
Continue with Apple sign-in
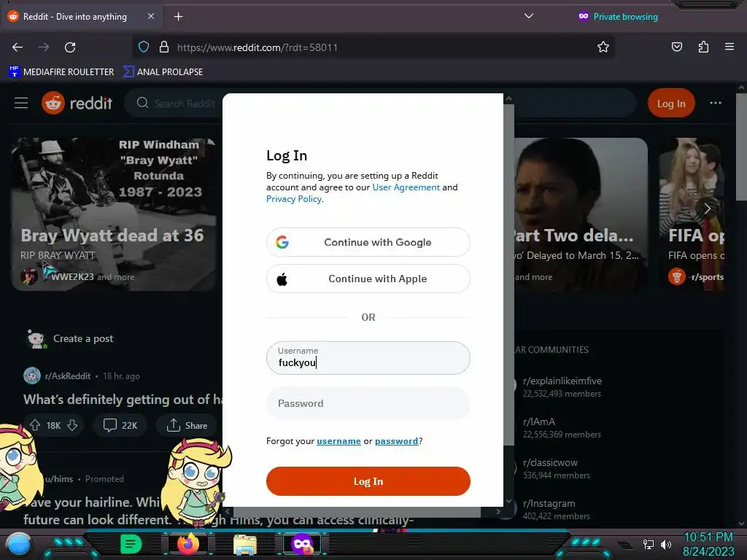368,279
